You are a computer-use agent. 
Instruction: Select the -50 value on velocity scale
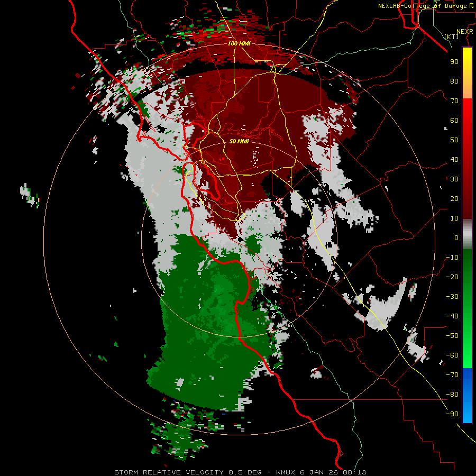(x=452, y=336)
